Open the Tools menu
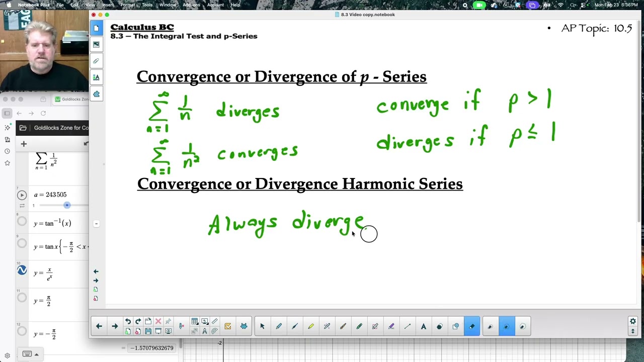The image size is (644, 362). (147, 5)
